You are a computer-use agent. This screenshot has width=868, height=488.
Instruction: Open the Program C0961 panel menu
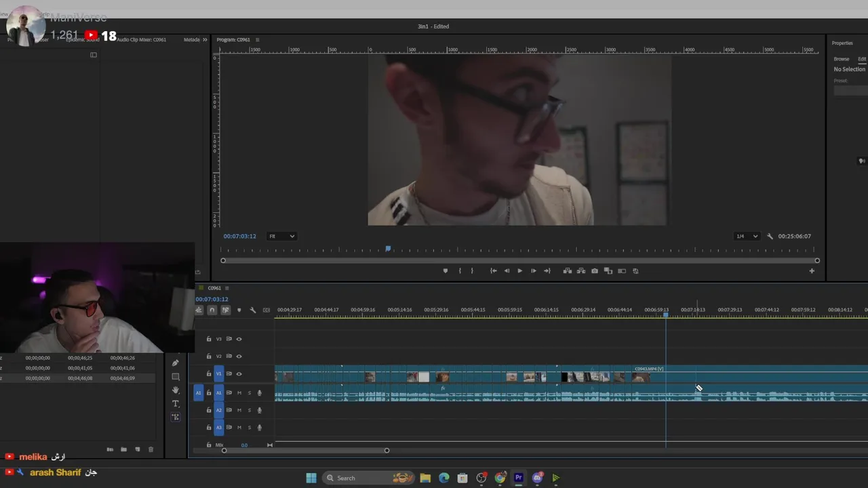[257, 40]
